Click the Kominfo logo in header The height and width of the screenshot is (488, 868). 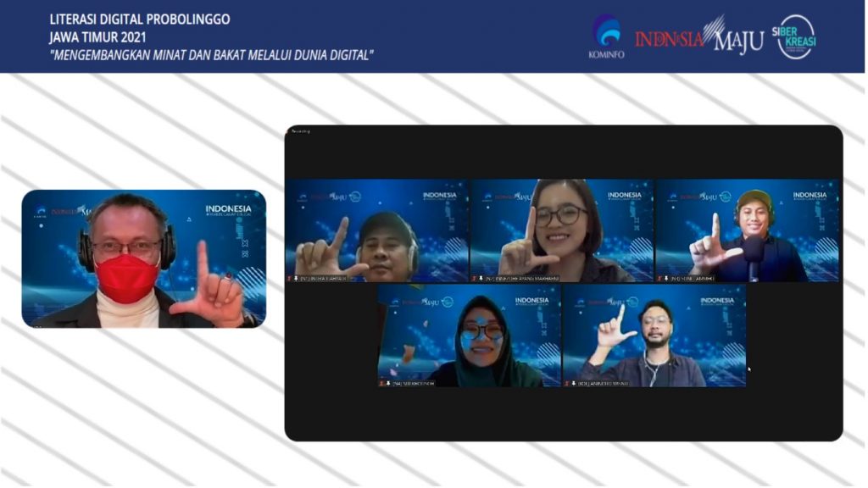605,36
